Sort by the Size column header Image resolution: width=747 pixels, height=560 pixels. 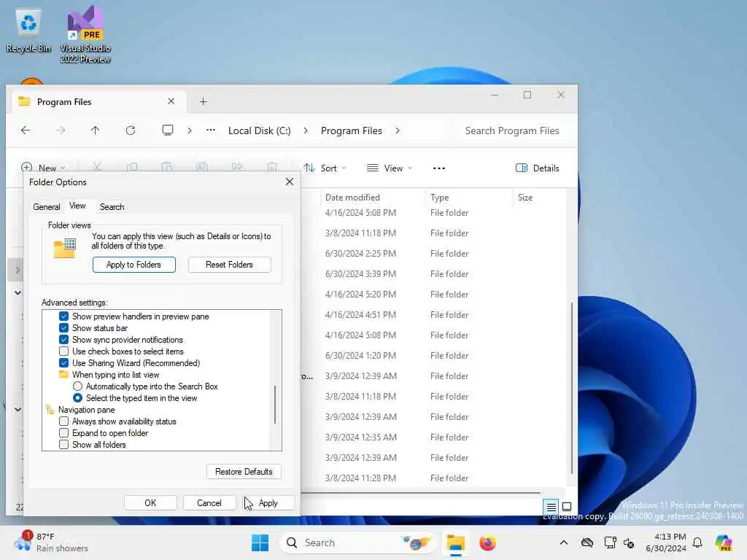[525, 197]
